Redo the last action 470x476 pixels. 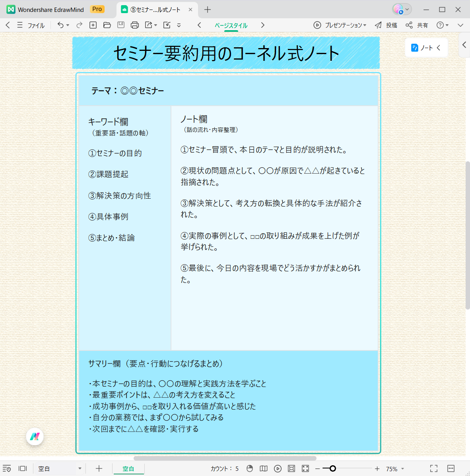coord(79,25)
